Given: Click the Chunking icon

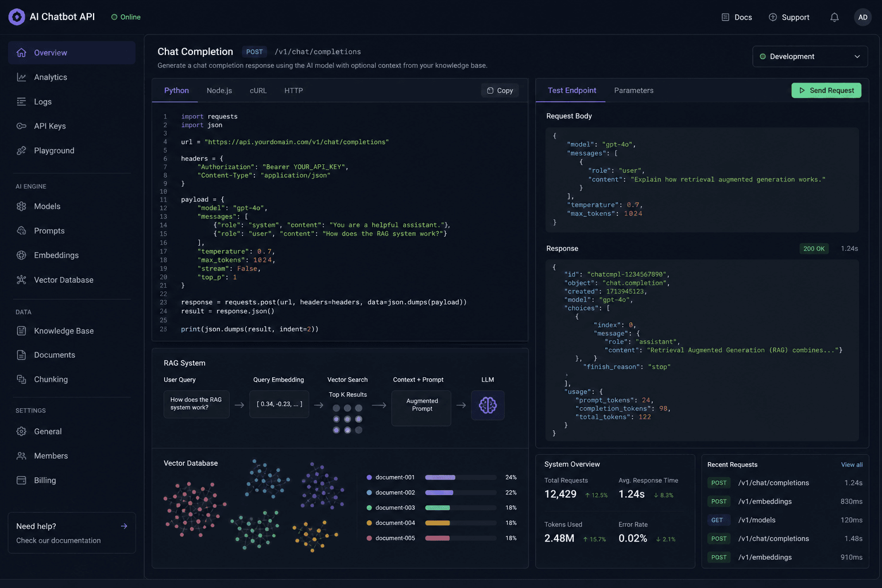Looking at the screenshot, I should click(21, 379).
